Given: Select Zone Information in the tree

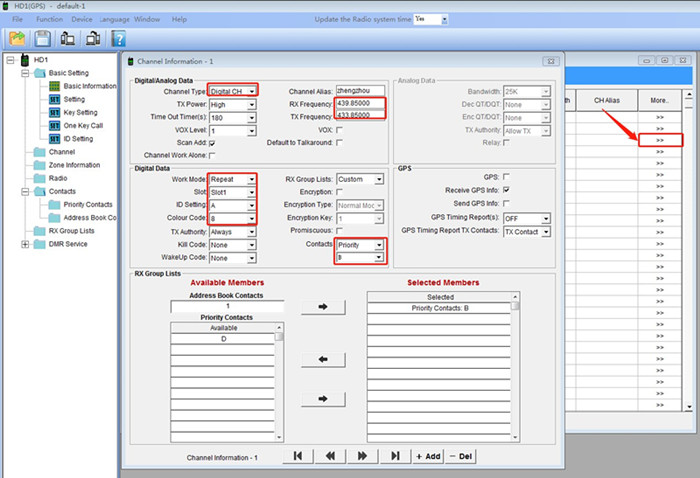Looking at the screenshot, I should pos(75,165).
